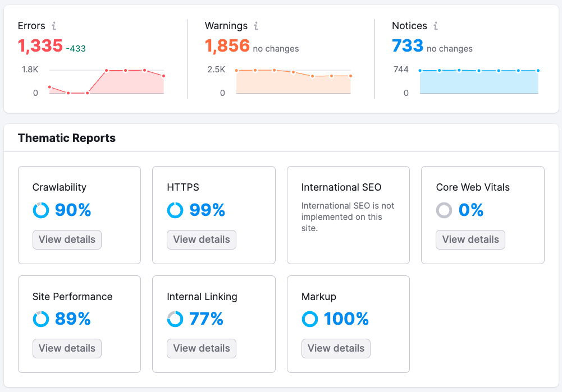Click the Markup card title
562x392 pixels.
(x=319, y=297)
